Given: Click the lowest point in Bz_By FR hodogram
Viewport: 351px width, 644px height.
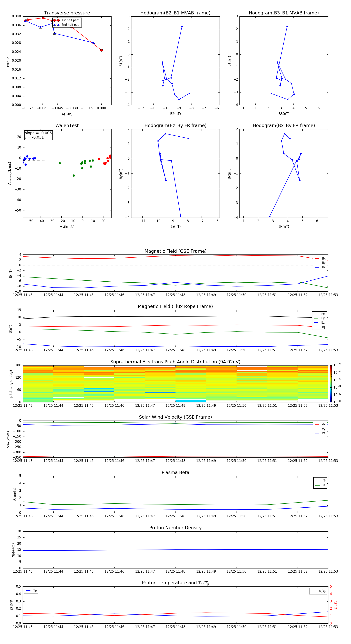Looking at the screenshot, I should [181, 216].
